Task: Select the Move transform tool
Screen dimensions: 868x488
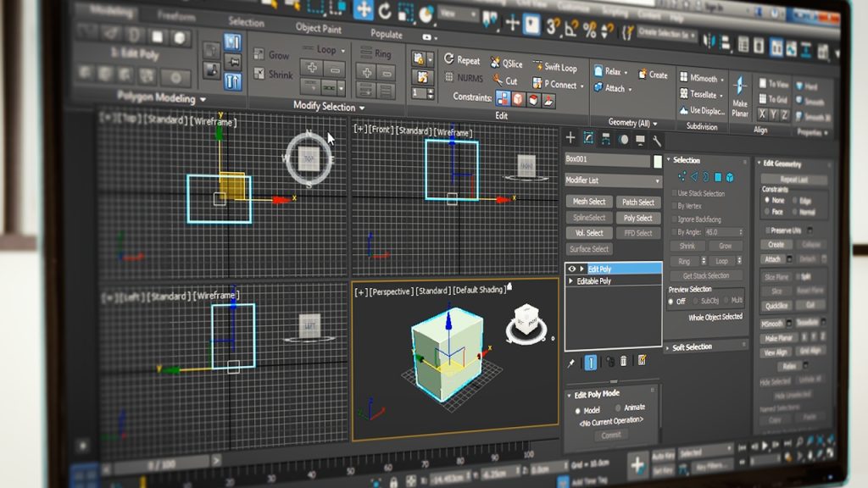Action: [364, 10]
